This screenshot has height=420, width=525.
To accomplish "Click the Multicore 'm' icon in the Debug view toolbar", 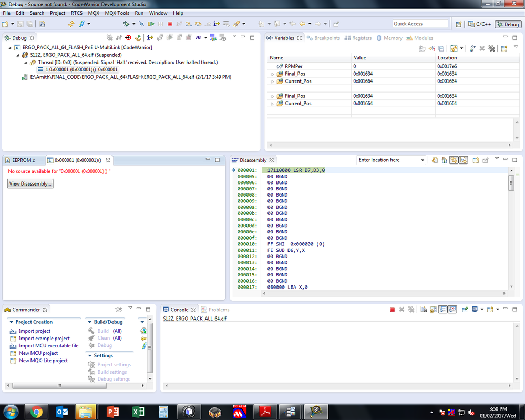I will pos(198,37).
